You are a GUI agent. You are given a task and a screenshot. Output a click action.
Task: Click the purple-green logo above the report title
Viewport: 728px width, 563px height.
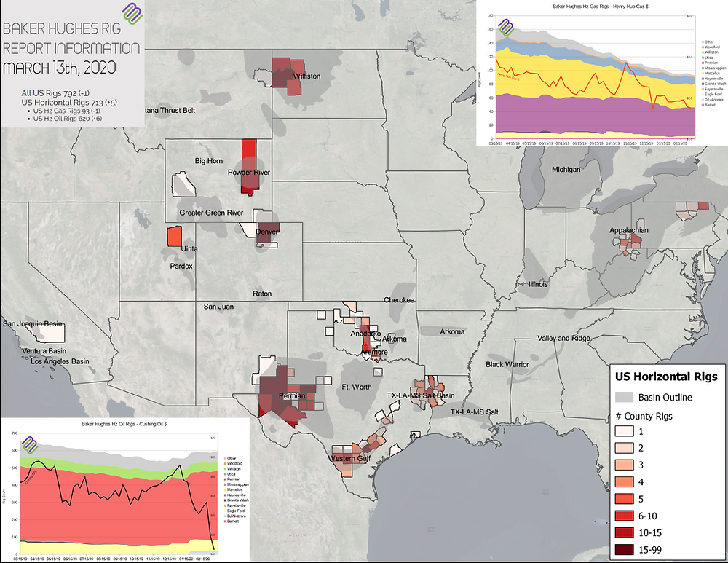pyautogui.click(x=131, y=12)
